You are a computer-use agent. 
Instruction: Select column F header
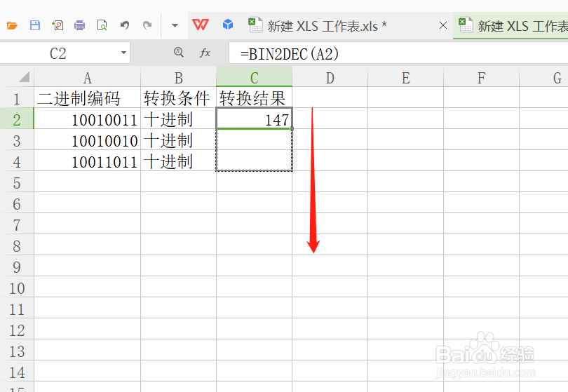[482, 78]
